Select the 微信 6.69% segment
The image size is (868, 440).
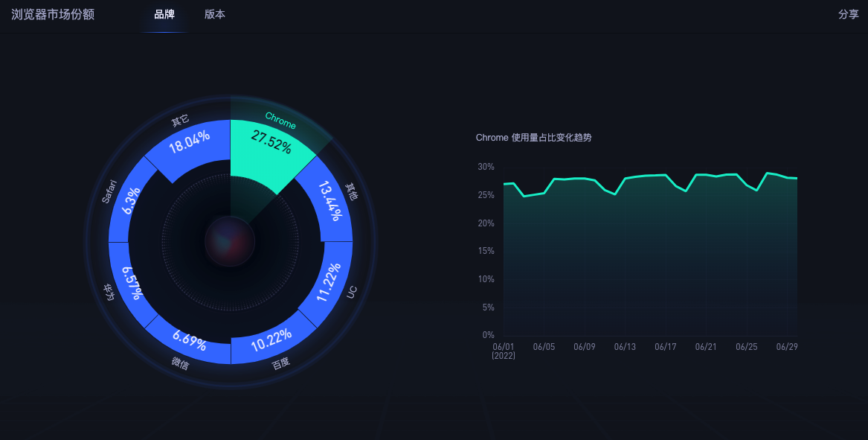[190, 341]
